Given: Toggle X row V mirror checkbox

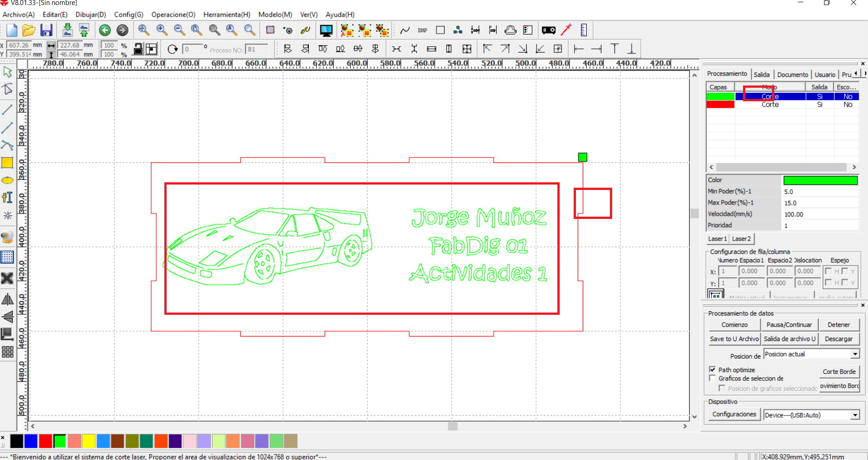Looking at the screenshot, I should pos(844,271).
